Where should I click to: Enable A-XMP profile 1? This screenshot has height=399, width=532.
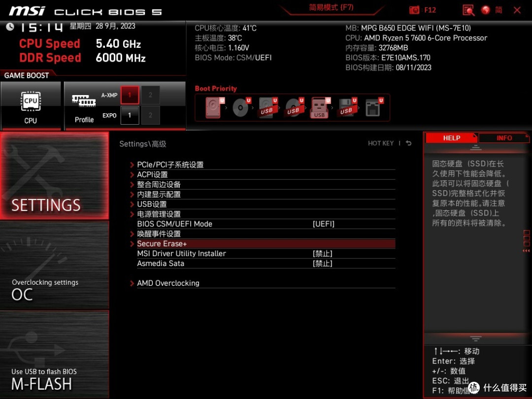click(x=130, y=95)
